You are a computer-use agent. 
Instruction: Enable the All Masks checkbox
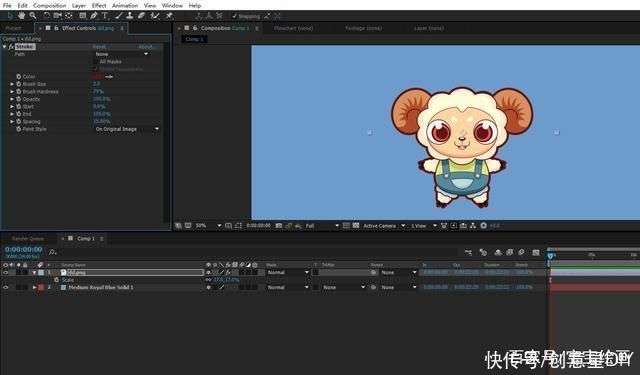pos(96,62)
